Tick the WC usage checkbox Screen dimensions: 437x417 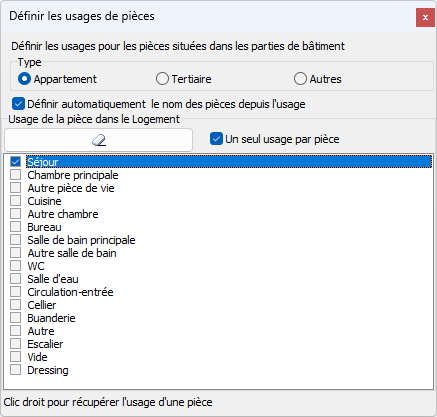[15, 266]
